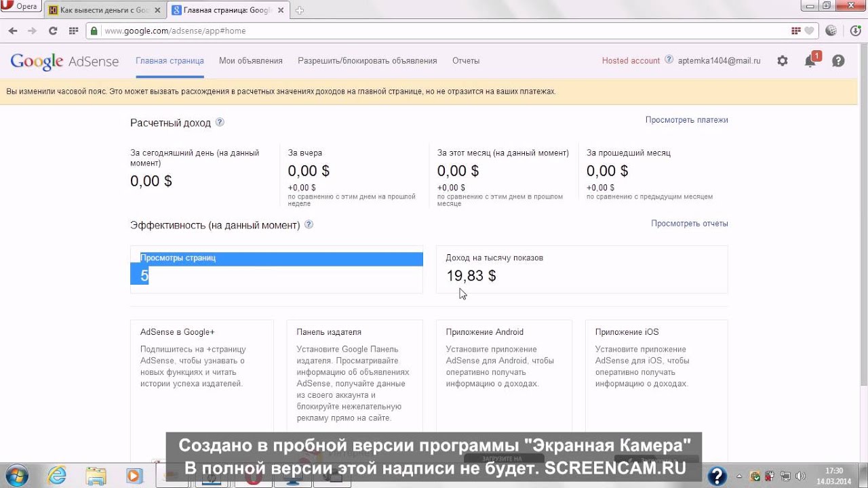868x488 pixels.
Task: Click the green downloads extension icon
Action: coord(855,30)
